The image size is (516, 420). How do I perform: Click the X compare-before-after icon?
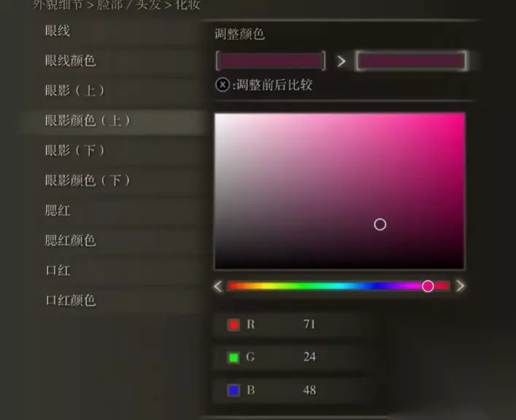tap(223, 85)
